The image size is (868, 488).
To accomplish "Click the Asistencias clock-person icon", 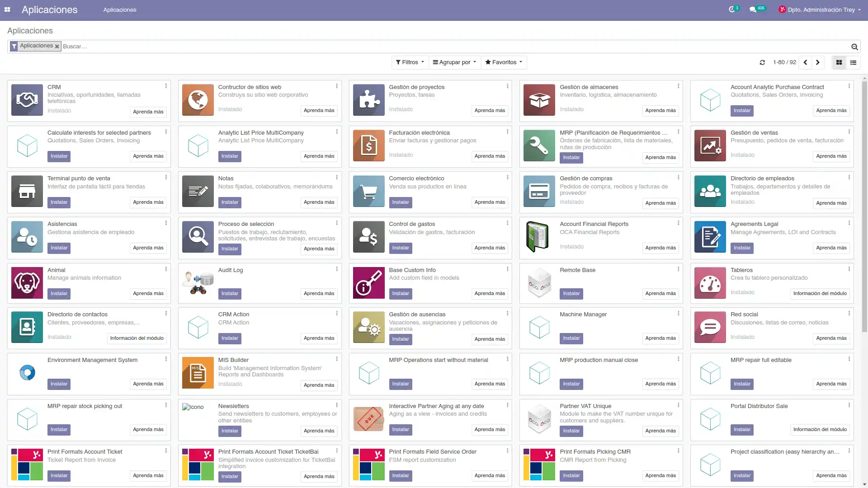I will (x=27, y=237).
